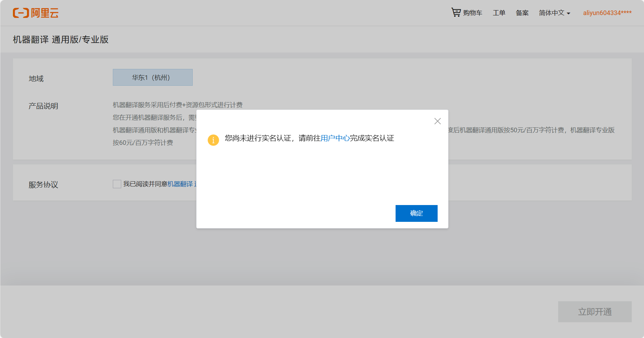644x338 pixels.
Task: Click the 您尚未进行实名认证 message text
Action: pos(258,138)
